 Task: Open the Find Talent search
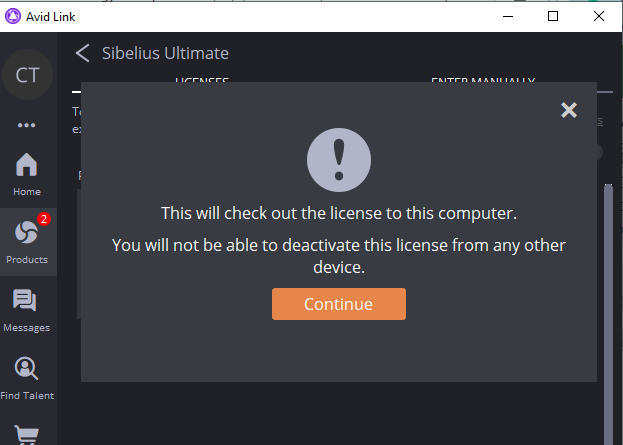click(27, 376)
